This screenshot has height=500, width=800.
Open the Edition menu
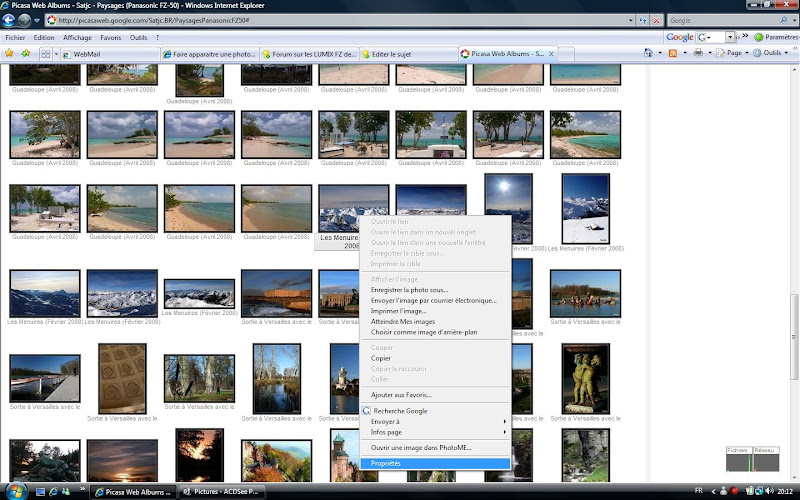coord(44,38)
